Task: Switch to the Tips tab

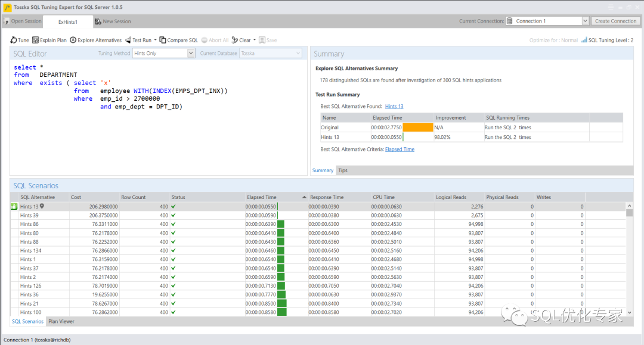Action: pyautogui.click(x=343, y=170)
